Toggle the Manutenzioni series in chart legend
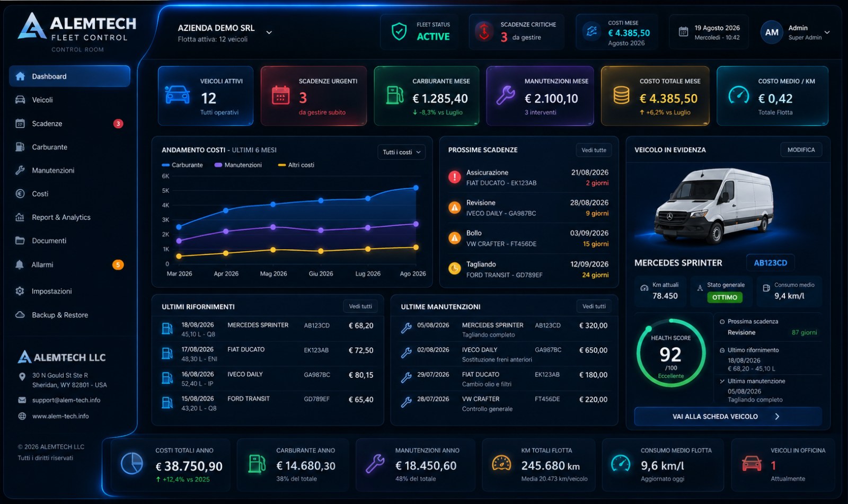 (x=238, y=165)
